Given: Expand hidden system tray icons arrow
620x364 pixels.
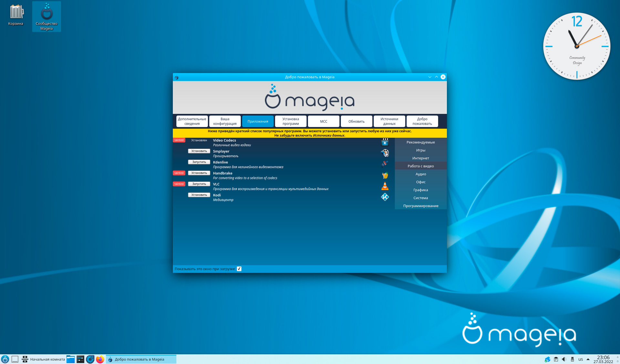Looking at the screenshot, I should click(x=588, y=359).
